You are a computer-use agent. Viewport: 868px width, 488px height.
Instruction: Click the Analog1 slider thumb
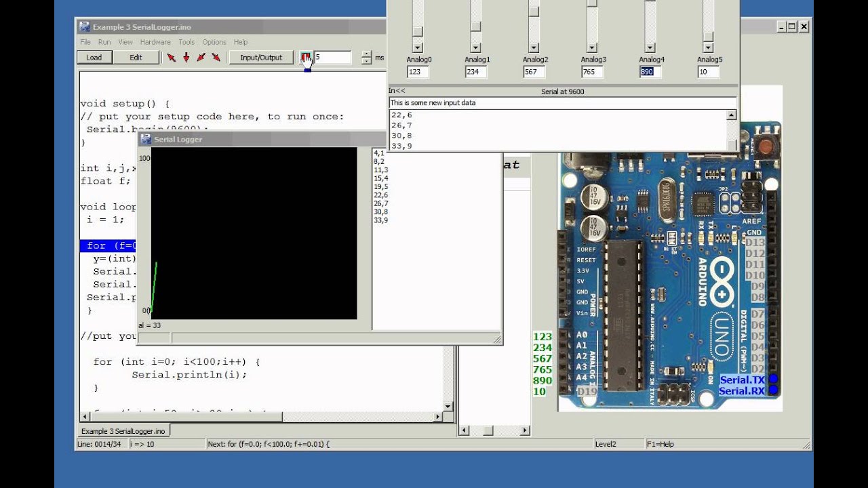[476, 26]
